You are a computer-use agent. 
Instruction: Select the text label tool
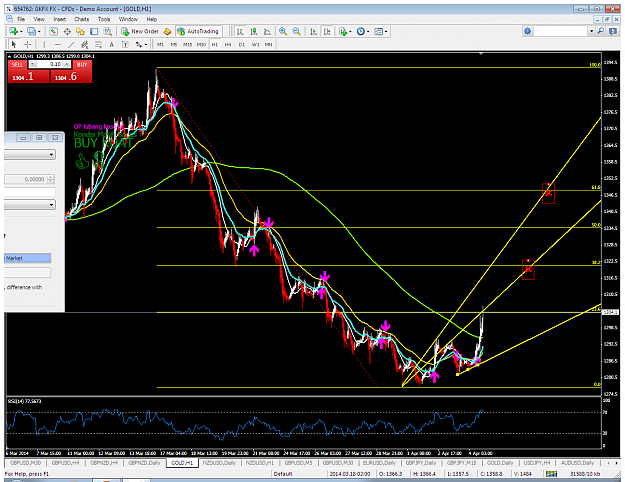click(x=125, y=44)
